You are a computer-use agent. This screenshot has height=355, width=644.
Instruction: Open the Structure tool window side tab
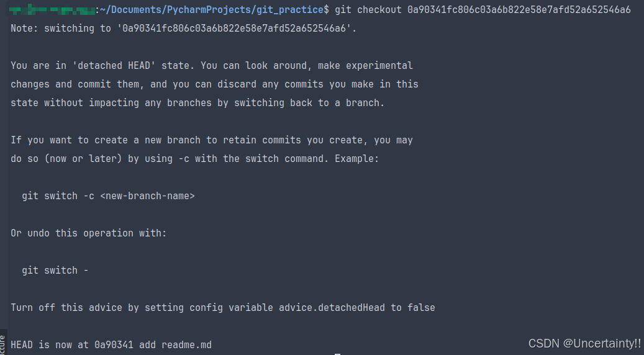[3, 344]
